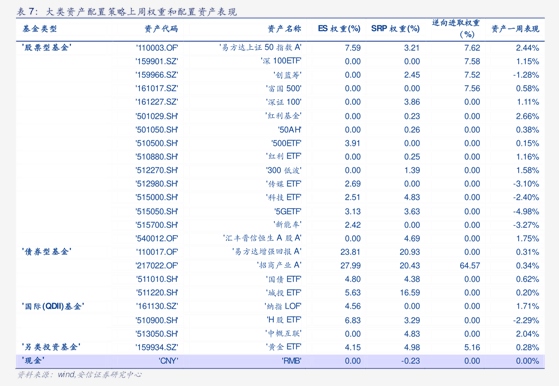The width and height of the screenshot is (559, 386).
Task: Select the code '110017.OF'
Action: click(x=157, y=252)
